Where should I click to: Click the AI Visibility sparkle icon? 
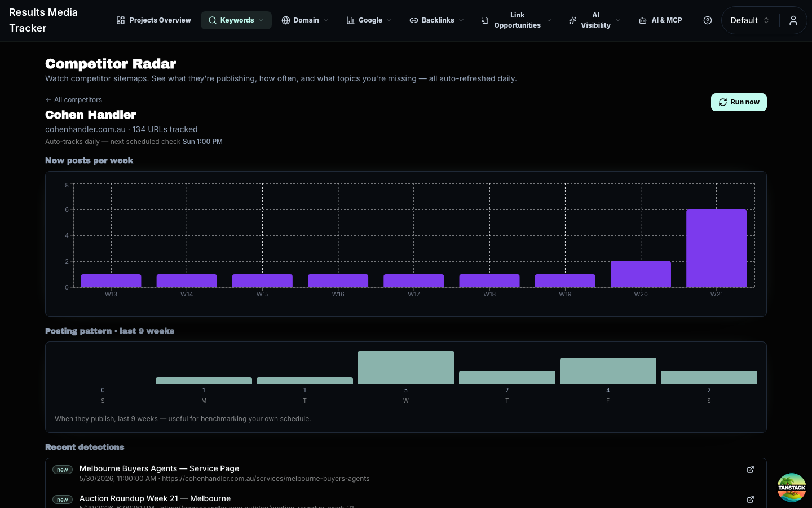click(572, 20)
